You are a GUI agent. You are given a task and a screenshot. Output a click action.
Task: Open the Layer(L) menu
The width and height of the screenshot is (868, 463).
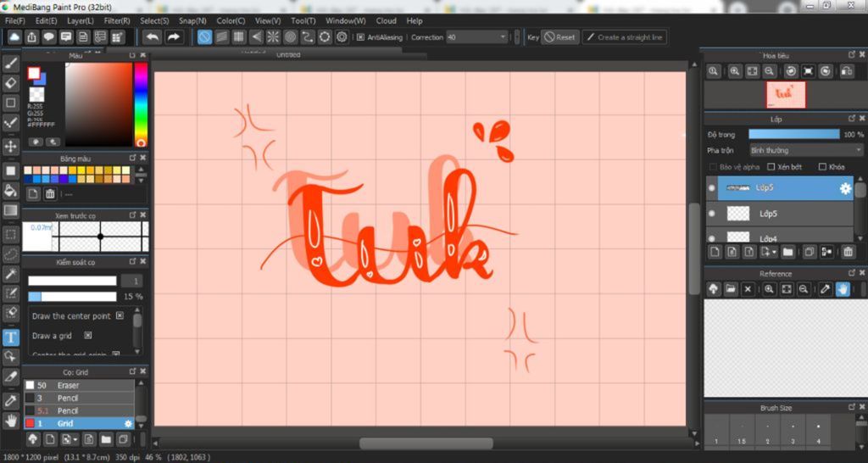point(81,20)
